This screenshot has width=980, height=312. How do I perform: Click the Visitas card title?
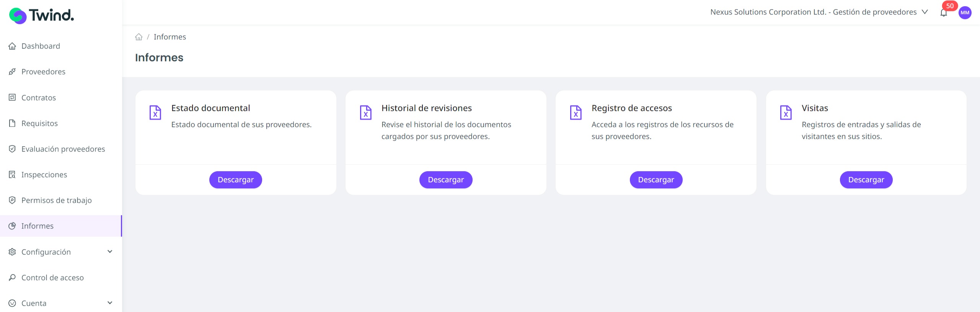tap(815, 108)
